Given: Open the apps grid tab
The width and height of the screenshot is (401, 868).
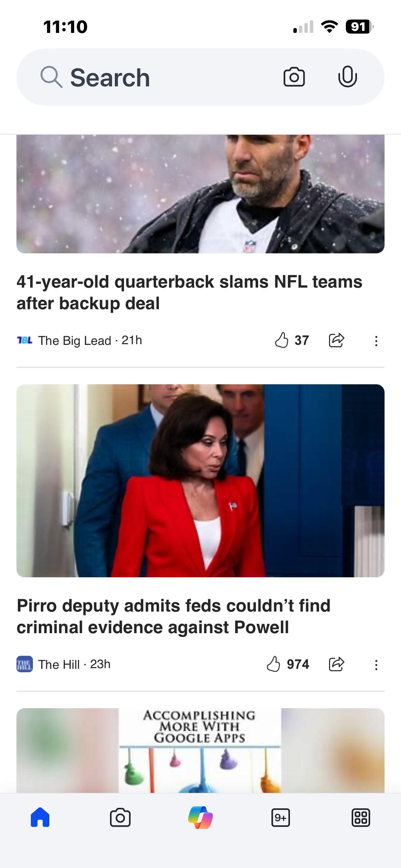Looking at the screenshot, I should point(361,818).
